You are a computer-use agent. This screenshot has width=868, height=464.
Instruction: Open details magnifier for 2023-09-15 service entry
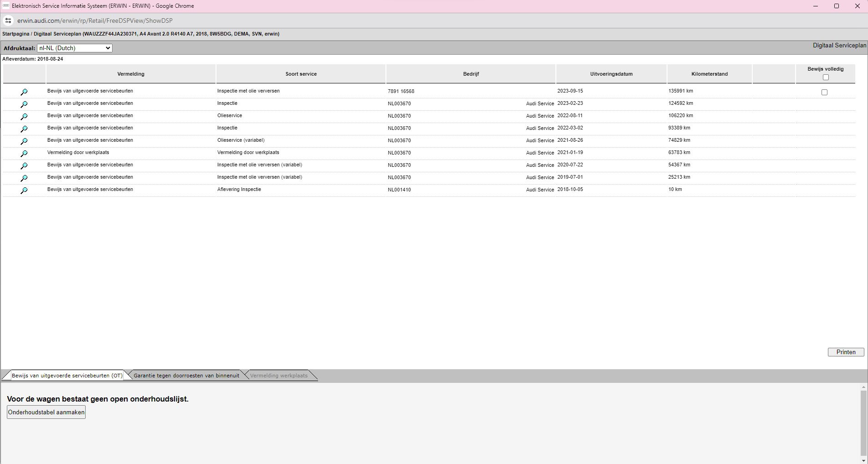(x=24, y=92)
